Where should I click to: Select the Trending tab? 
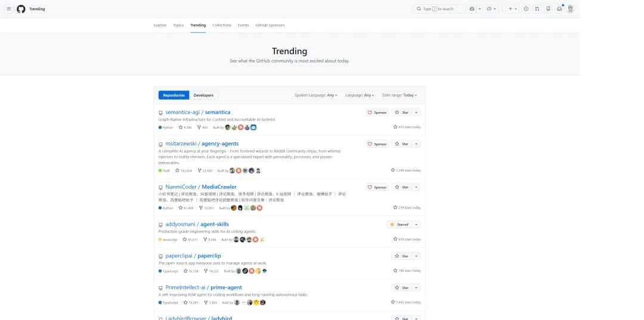pos(198,26)
